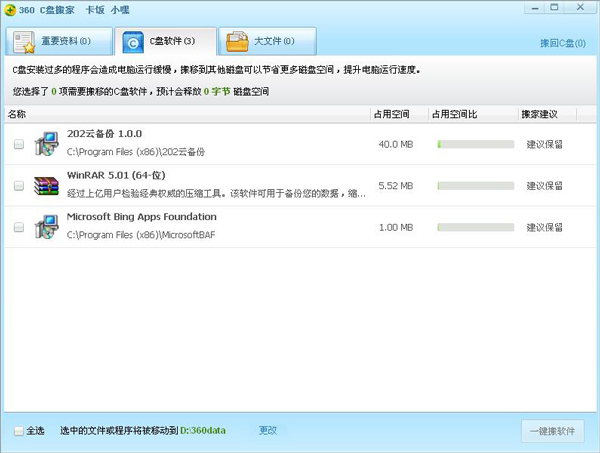The width and height of the screenshot is (600, 453).
Task: Select the C盘软件 (3) tab
Action: click(165, 41)
